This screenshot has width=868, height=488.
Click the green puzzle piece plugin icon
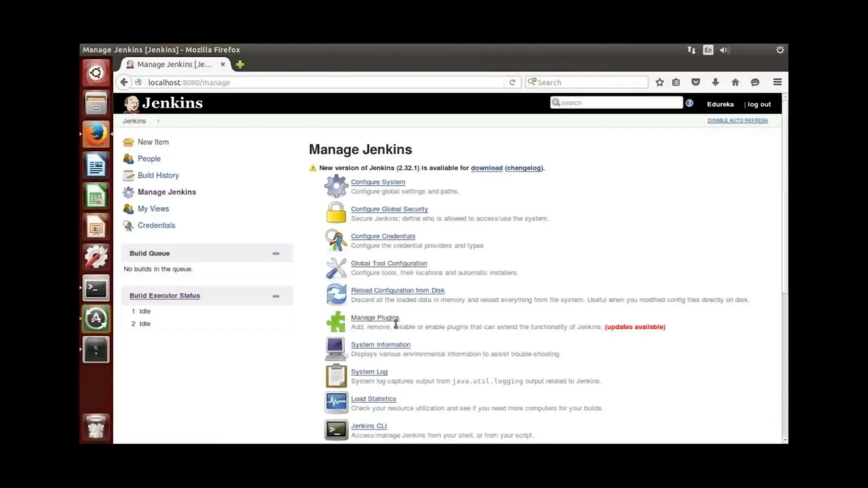coord(336,322)
